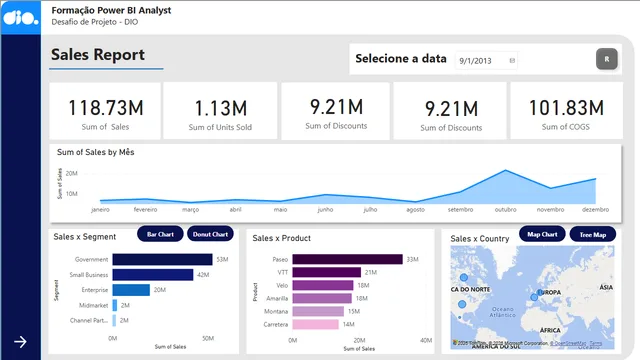
Task: Click 'Sum of Sales by Mês' chart title
Action: click(96, 152)
